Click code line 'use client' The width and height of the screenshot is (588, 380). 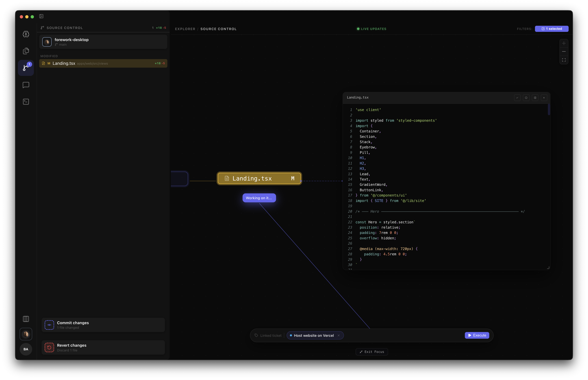368,110
